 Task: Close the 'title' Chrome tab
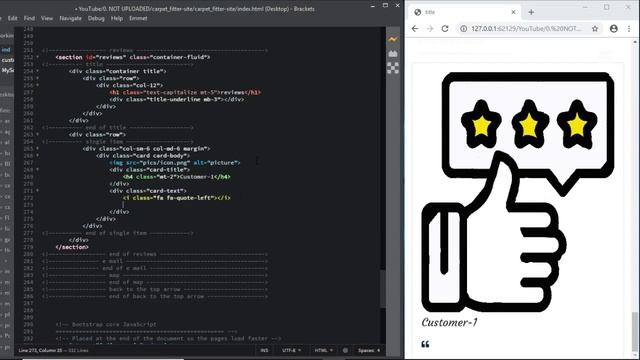point(513,12)
